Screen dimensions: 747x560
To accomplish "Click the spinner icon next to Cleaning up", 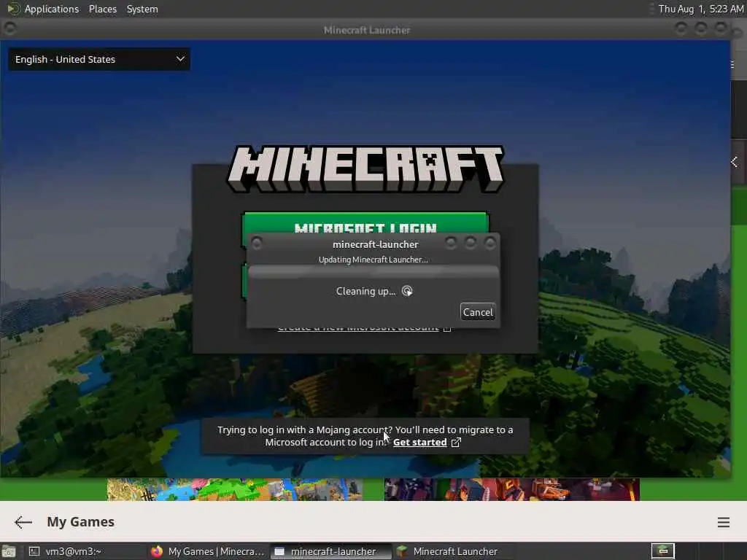I will [x=407, y=291].
